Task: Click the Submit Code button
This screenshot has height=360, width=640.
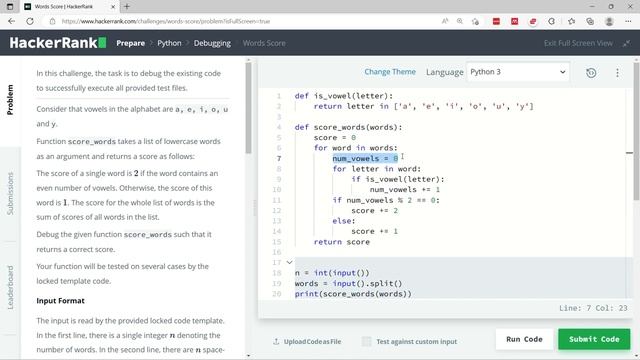Action: tap(594, 339)
